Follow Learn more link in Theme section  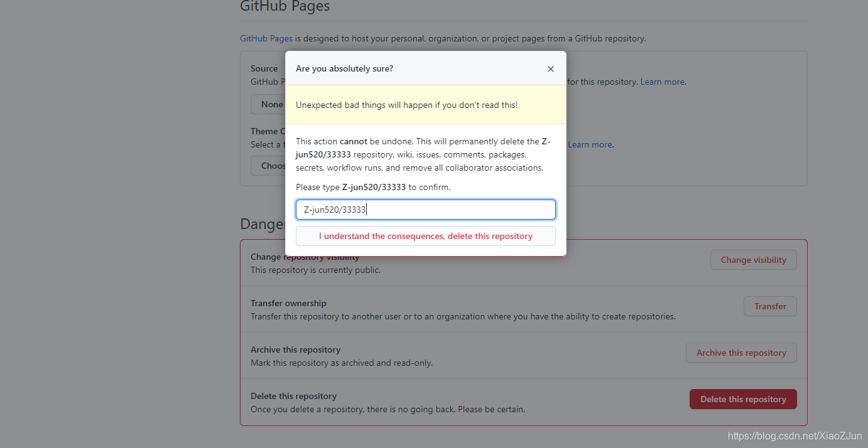tap(590, 144)
